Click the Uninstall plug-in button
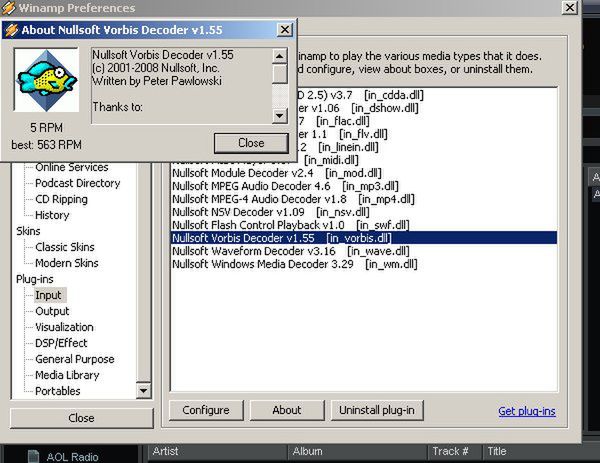This screenshot has height=463, width=600. 377,410
